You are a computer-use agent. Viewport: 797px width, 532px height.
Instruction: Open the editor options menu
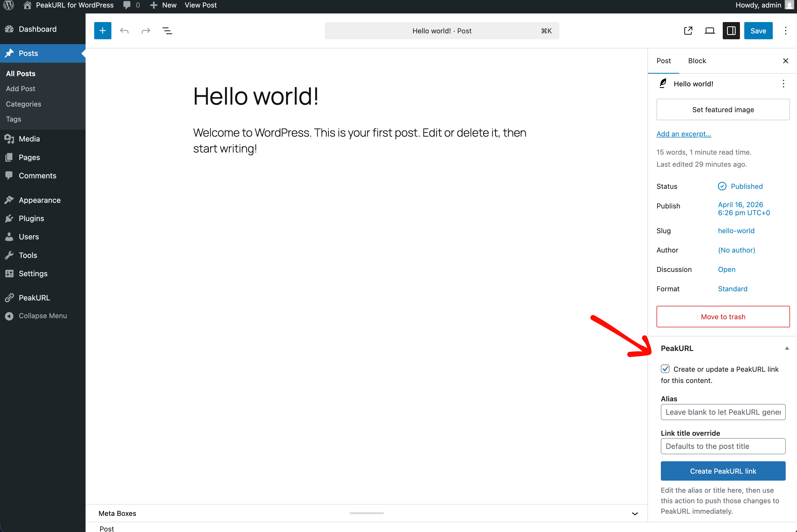tap(785, 31)
